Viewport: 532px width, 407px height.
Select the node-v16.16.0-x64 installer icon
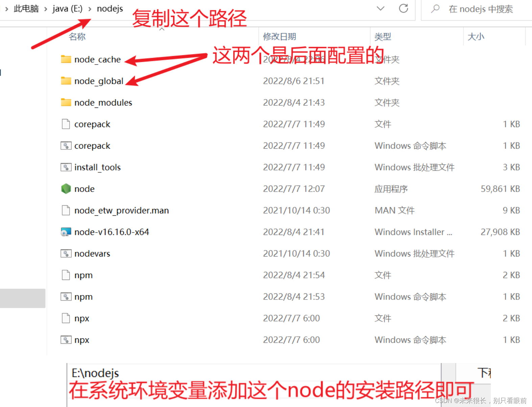pos(66,232)
